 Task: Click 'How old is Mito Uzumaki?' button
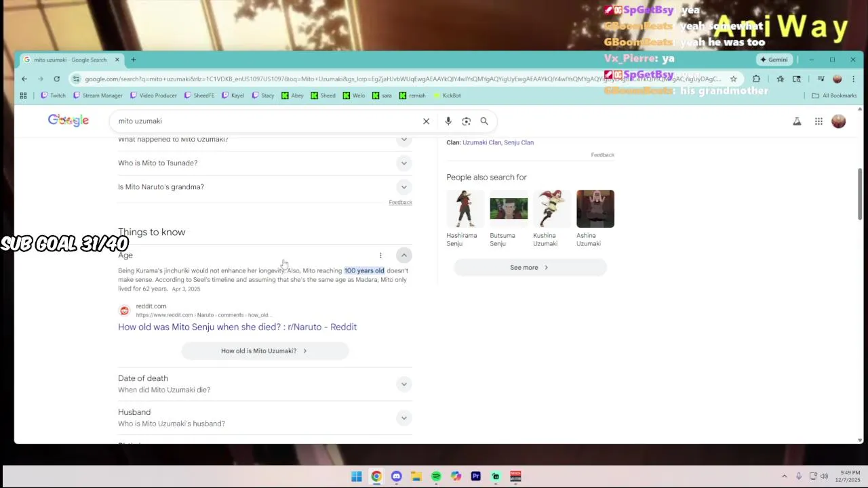(x=264, y=351)
